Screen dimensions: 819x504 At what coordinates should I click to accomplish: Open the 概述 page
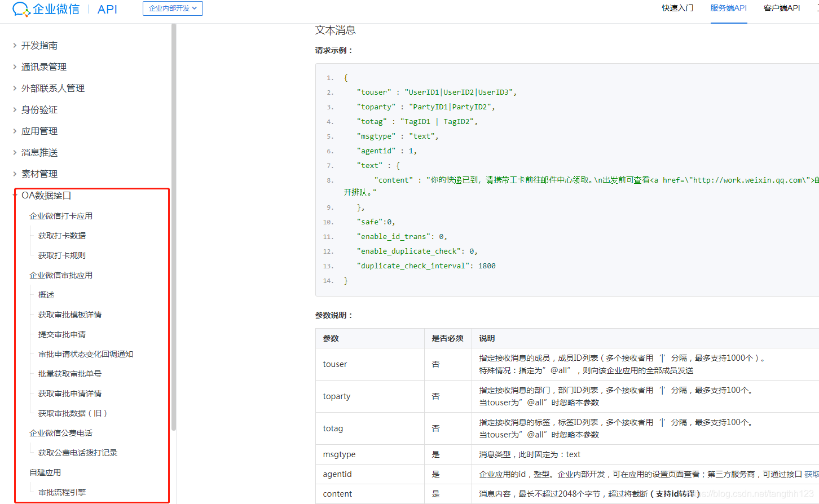pyautogui.click(x=46, y=295)
